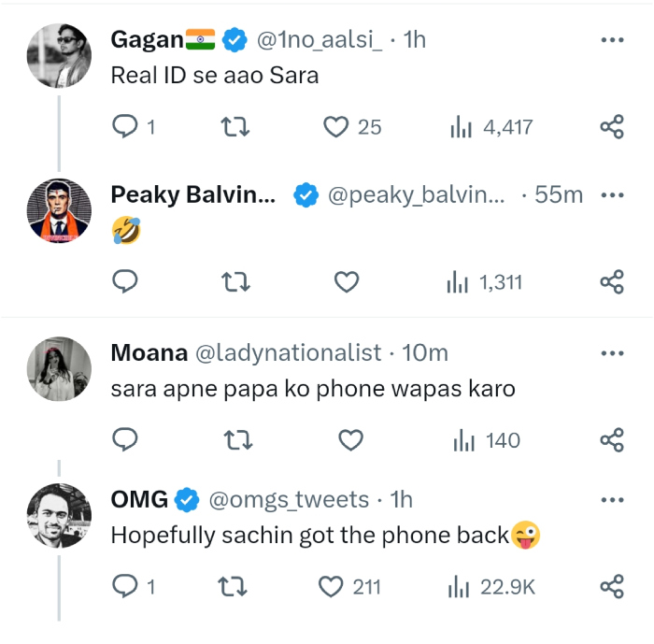This screenshot has height=644, width=654.
Task: Open @ladynationalist profile handle
Action: 288,352
